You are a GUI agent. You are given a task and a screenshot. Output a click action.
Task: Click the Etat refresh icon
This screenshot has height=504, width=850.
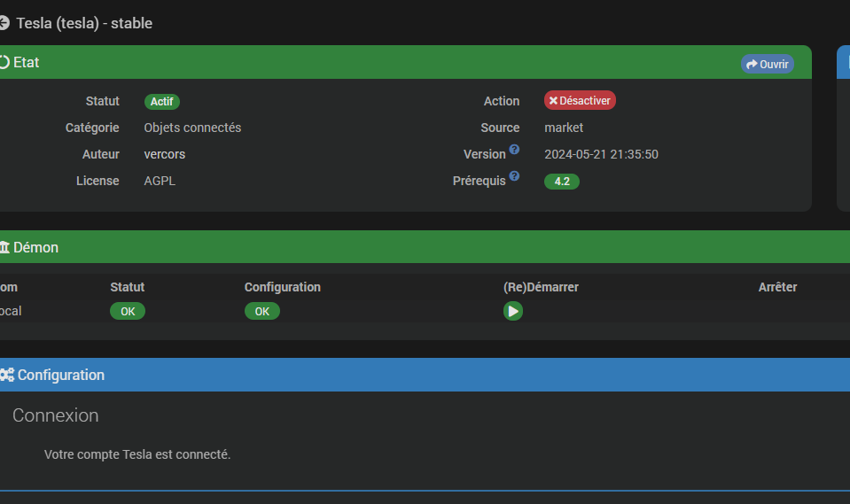(x=4, y=62)
